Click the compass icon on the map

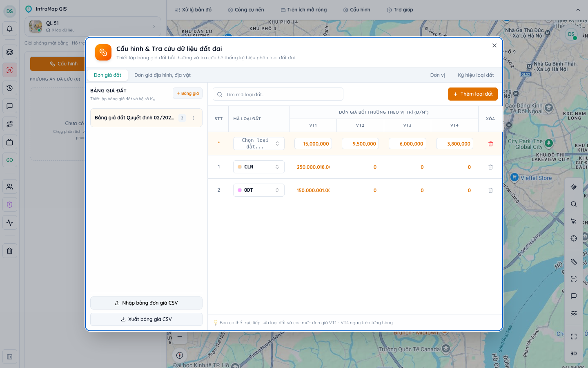(x=180, y=355)
